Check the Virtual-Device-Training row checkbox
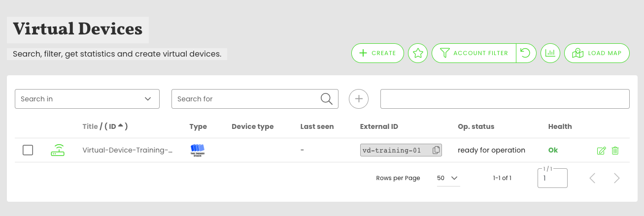Screen dimensions: 644x216 click(x=28, y=151)
